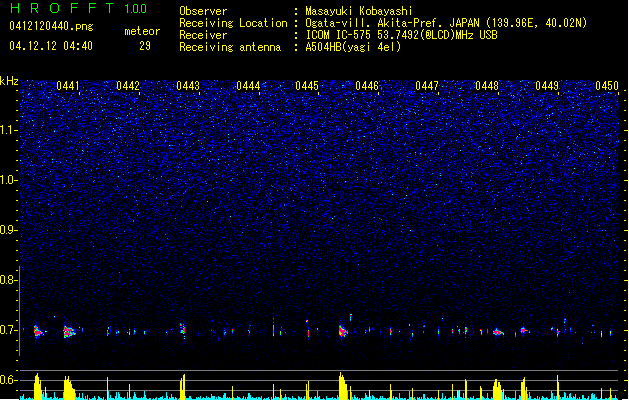
Task: Click the date stamp 04.12.12 04:40
Action: click(x=51, y=46)
